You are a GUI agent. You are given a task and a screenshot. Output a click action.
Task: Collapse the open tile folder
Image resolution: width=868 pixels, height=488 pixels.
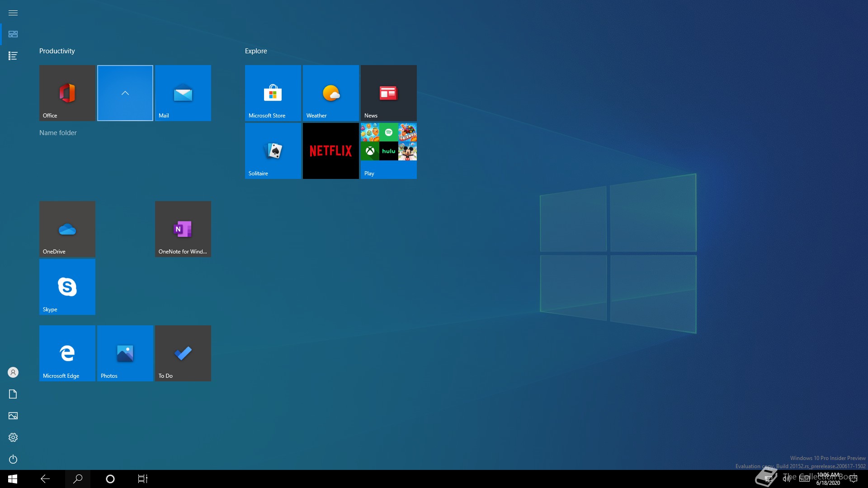(x=125, y=93)
